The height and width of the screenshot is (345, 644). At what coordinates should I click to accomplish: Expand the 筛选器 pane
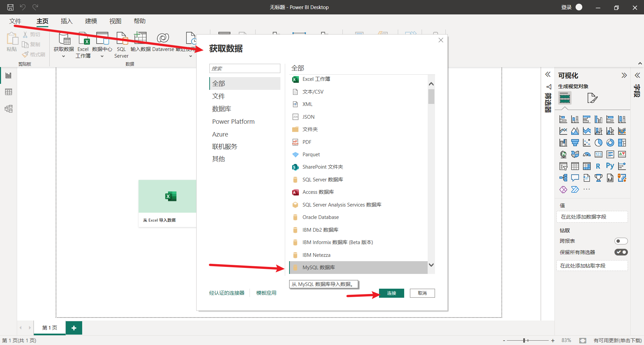(x=548, y=75)
